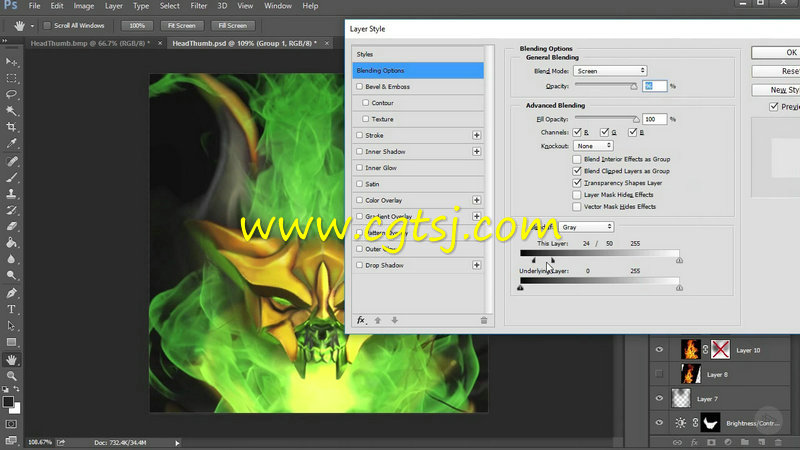This screenshot has width=800, height=450.
Task: Select the Crop tool
Action: [11, 127]
